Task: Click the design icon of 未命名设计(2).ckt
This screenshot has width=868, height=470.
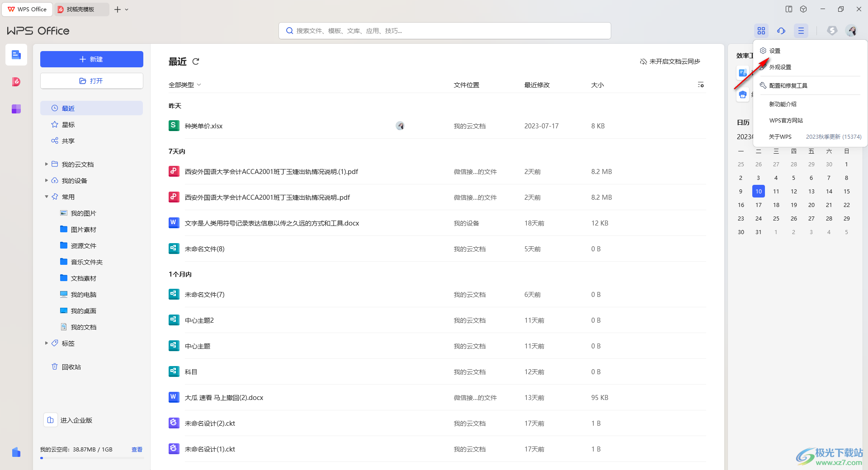Action: 174,423
